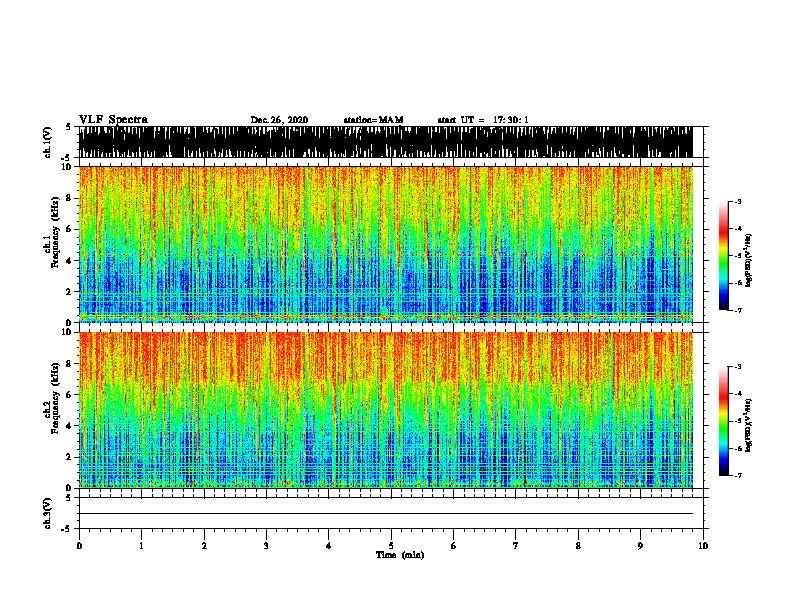Click the 6 kHz tick of ch.1 spectrogram
Viewport: 792px width, 612px height.
coord(69,230)
